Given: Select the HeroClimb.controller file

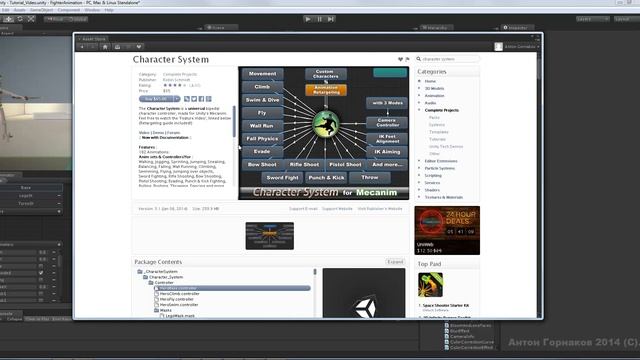Looking at the screenshot, I should [177, 293].
